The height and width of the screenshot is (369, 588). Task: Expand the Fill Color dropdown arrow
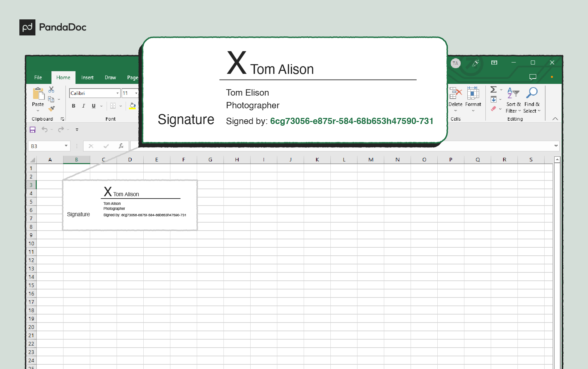tap(138, 106)
